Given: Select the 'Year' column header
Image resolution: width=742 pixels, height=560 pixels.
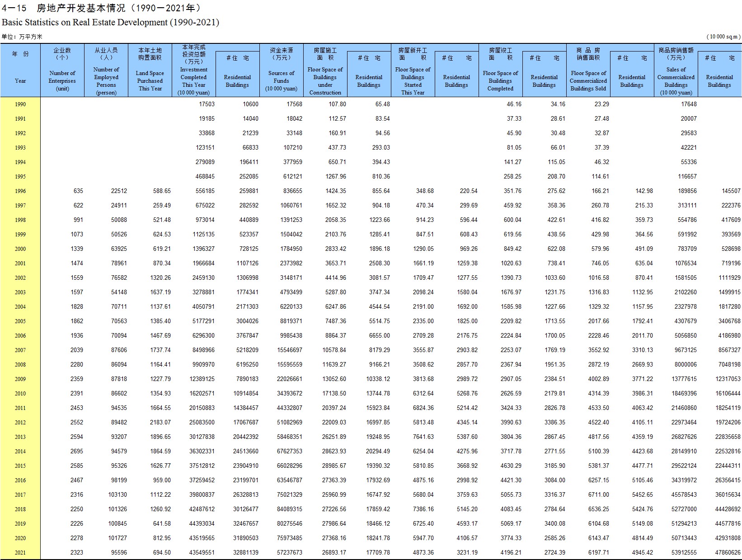Looking at the screenshot, I should click(20, 81).
